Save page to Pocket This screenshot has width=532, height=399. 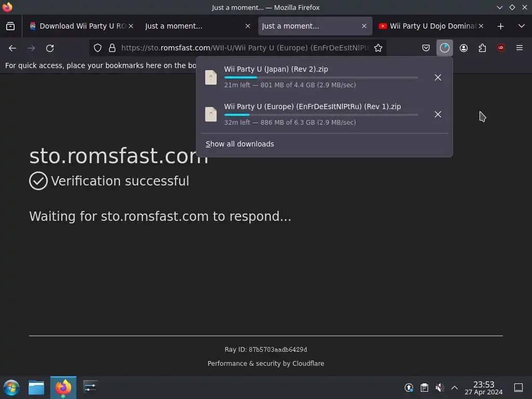click(x=426, y=48)
